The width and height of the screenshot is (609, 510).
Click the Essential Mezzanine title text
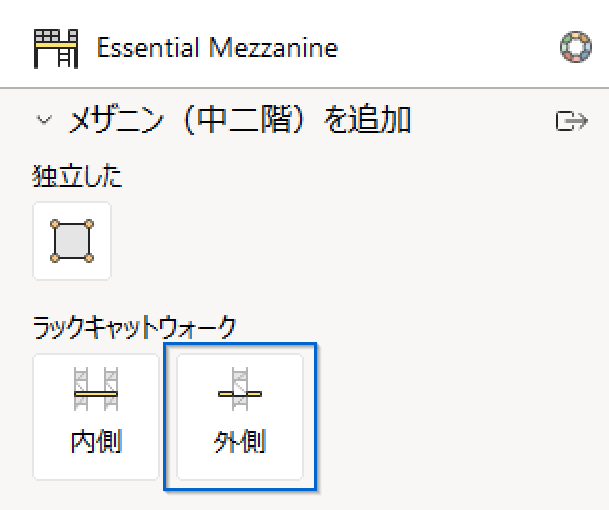[217, 48]
